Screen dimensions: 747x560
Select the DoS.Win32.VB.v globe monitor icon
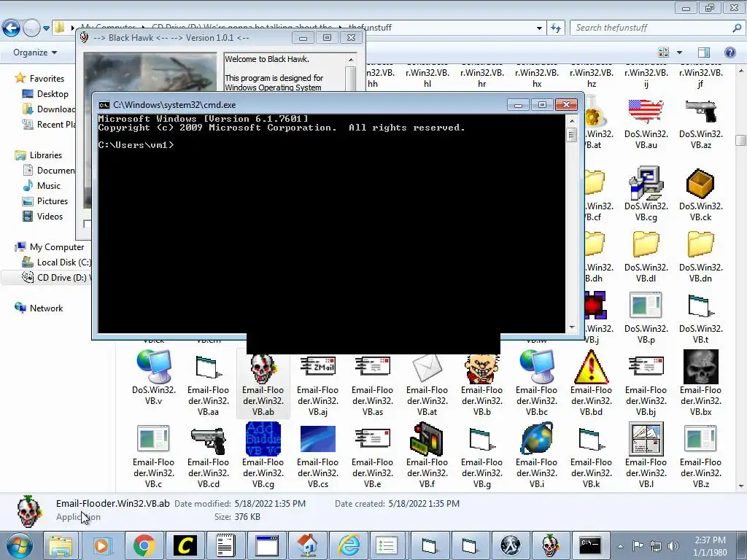tap(153, 367)
